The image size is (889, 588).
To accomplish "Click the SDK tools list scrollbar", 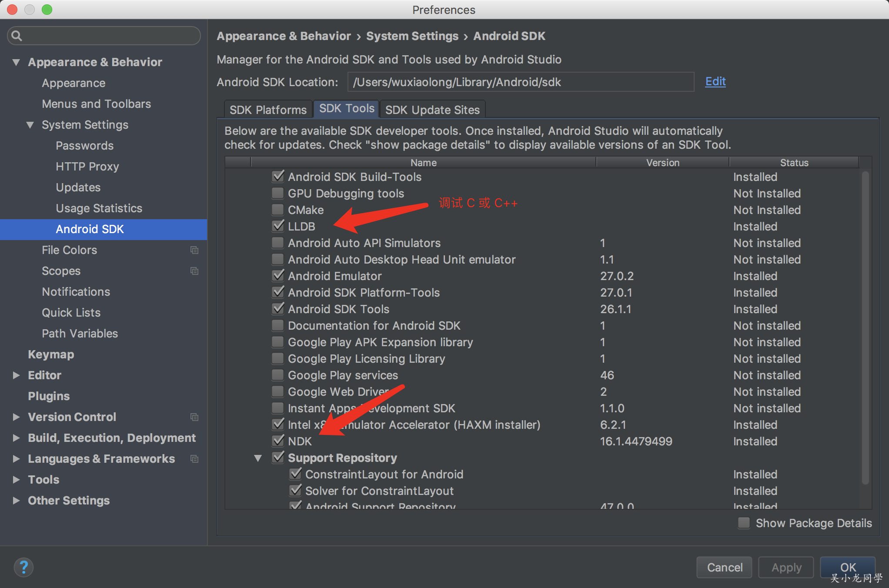I will click(x=865, y=327).
